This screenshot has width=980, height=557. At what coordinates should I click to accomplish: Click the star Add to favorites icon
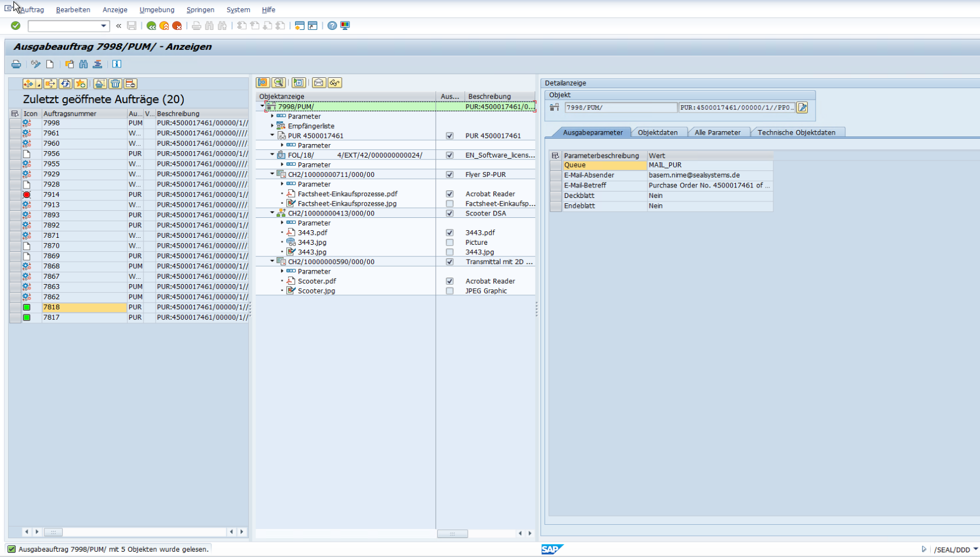[81, 84]
